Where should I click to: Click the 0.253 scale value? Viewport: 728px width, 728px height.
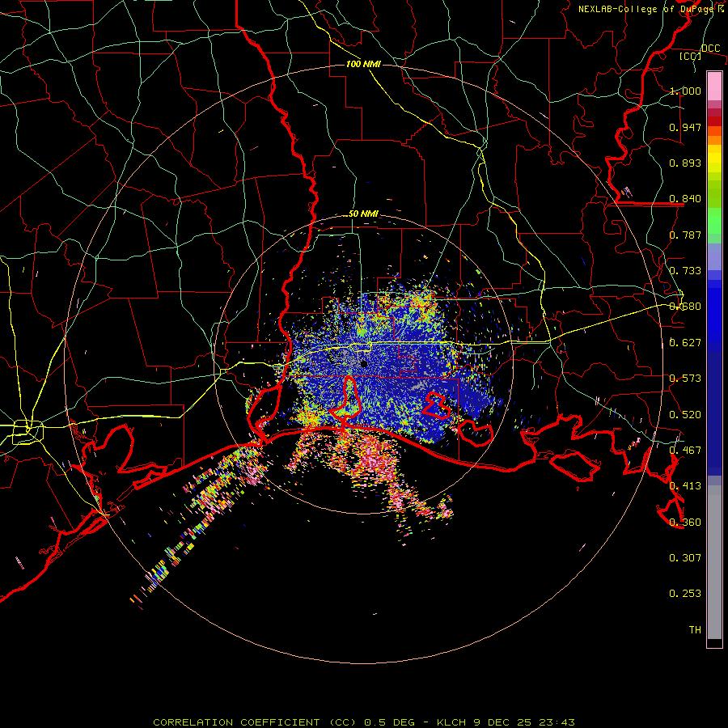pos(685,594)
